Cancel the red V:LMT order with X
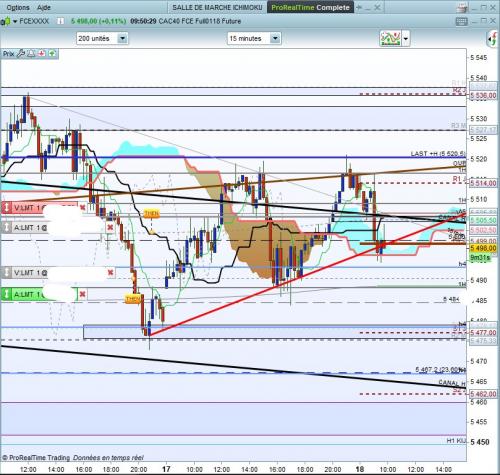Screen dimensions: 500x475 83,208
